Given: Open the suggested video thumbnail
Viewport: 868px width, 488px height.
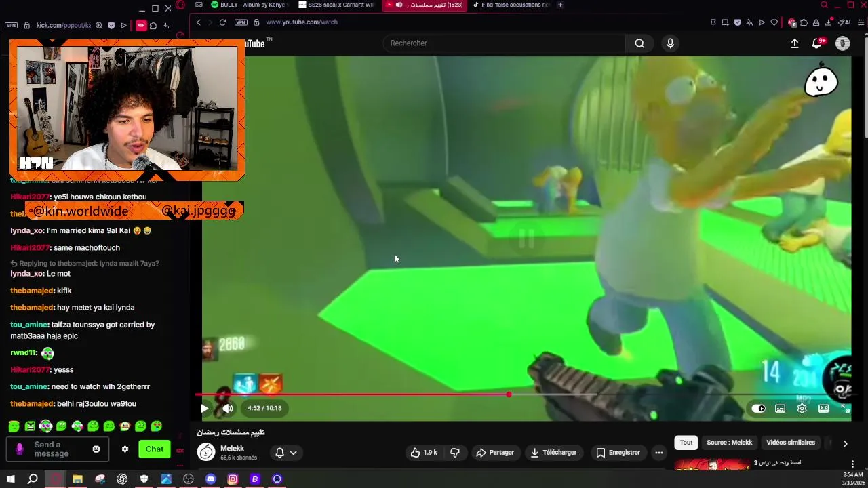Looking at the screenshot, I should click(x=712, y=464).
